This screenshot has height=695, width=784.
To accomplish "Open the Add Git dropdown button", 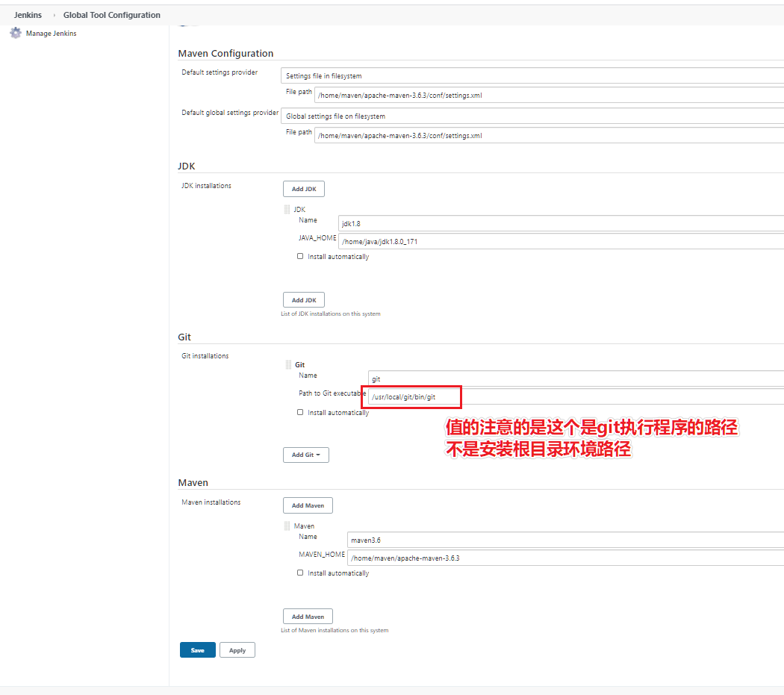I will tap(306, 455).
